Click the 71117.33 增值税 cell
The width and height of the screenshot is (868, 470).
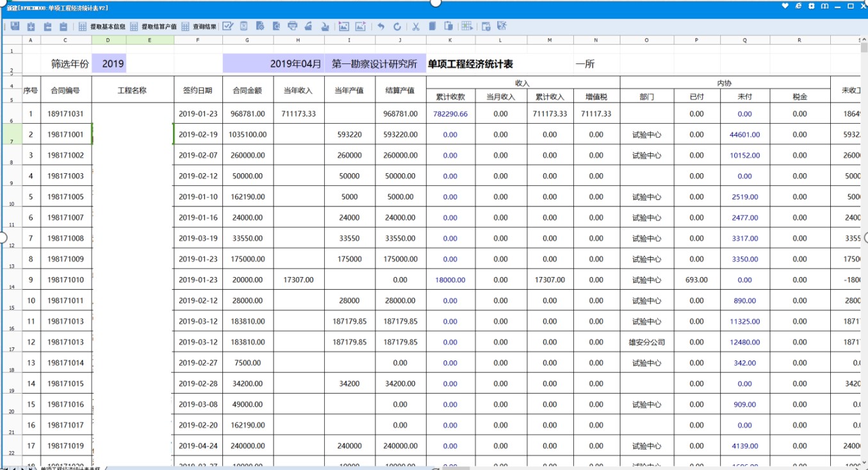point(596,113)
